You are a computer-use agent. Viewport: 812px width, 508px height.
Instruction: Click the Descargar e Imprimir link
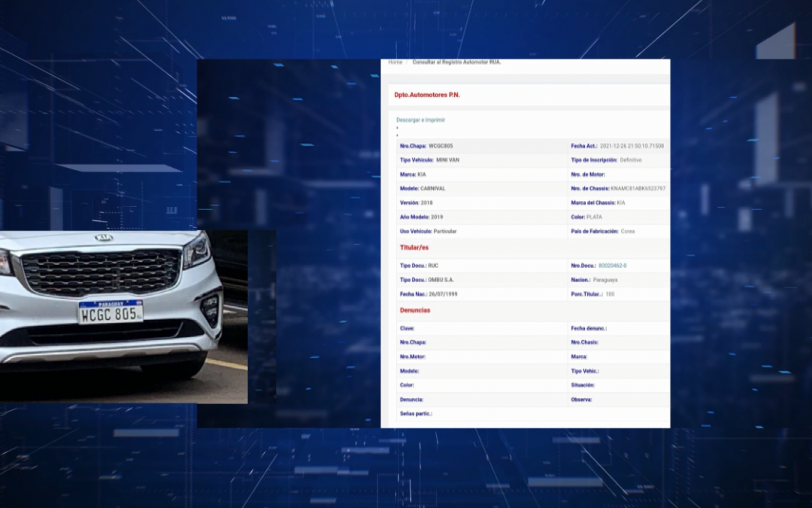point(420,120)
